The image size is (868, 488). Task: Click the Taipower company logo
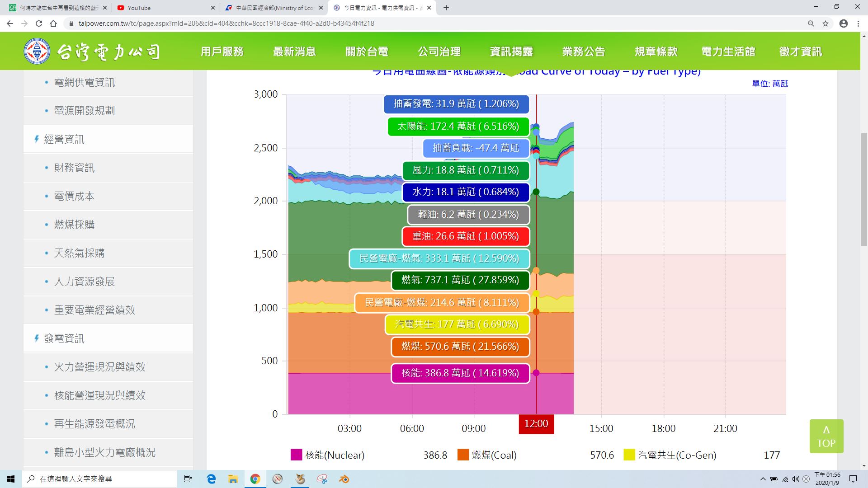(x=92, y=52)
